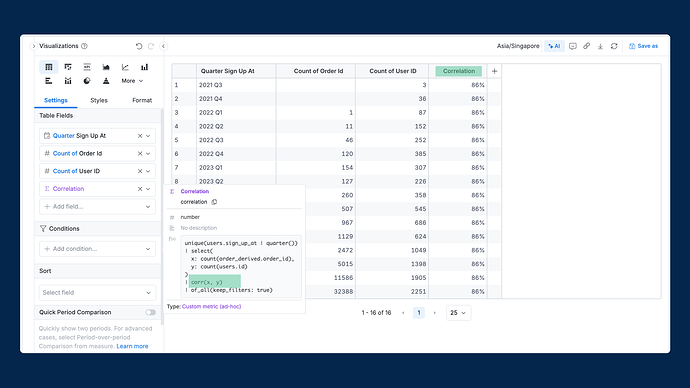690x388 pixels.
Task: Open the rows per page dropdown
Action: pyautogui.click(x=458, y=313)
